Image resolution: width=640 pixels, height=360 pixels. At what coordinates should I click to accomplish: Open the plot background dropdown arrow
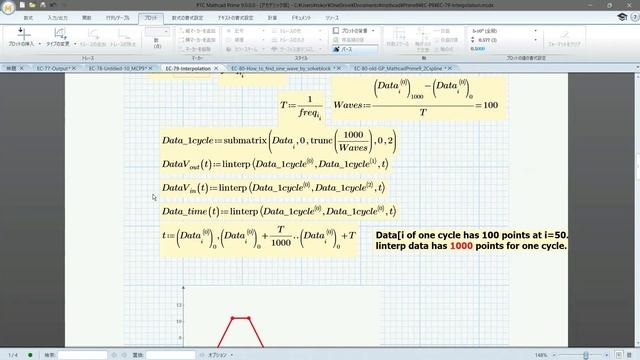[x=373, y=31]
